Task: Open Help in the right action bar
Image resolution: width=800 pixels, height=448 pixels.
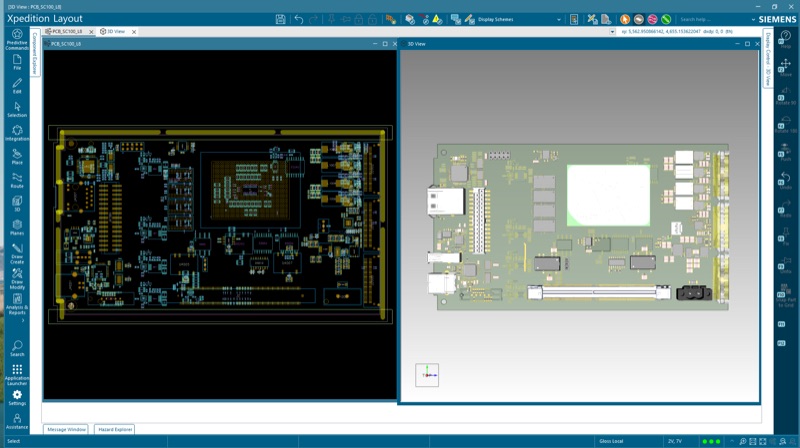Action: (x=785, y=39)
